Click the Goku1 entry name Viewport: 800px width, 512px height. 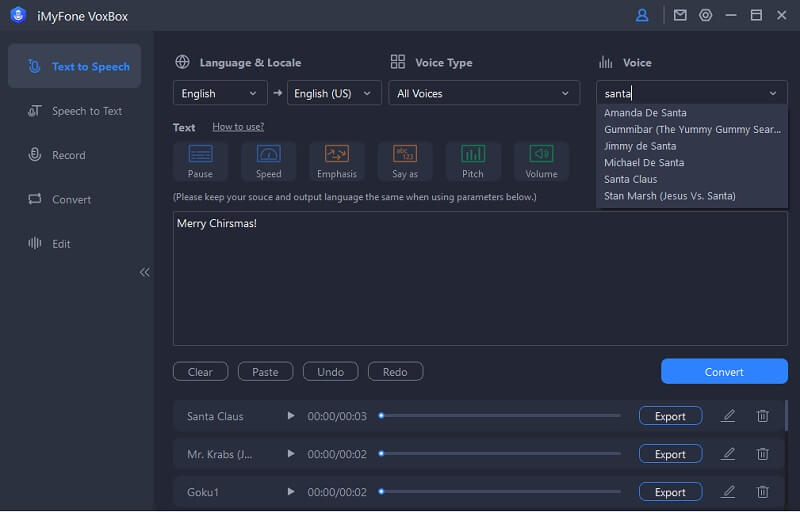(x=203, y=492)
